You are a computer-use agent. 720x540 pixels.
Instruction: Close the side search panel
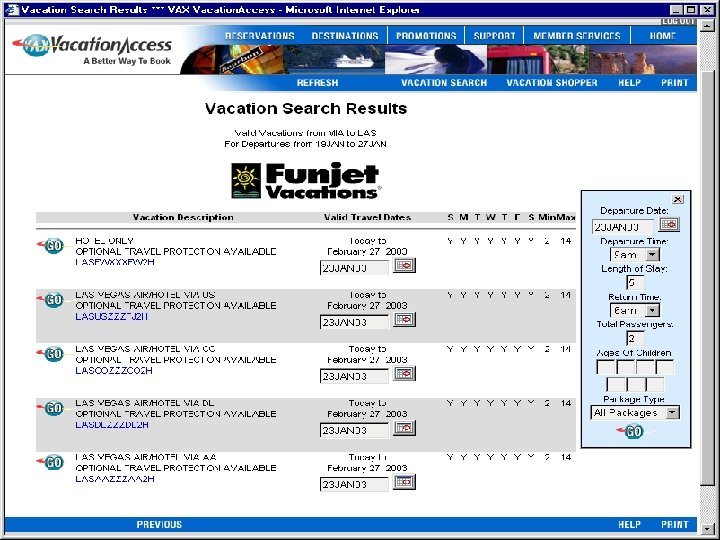click(677, 199)
